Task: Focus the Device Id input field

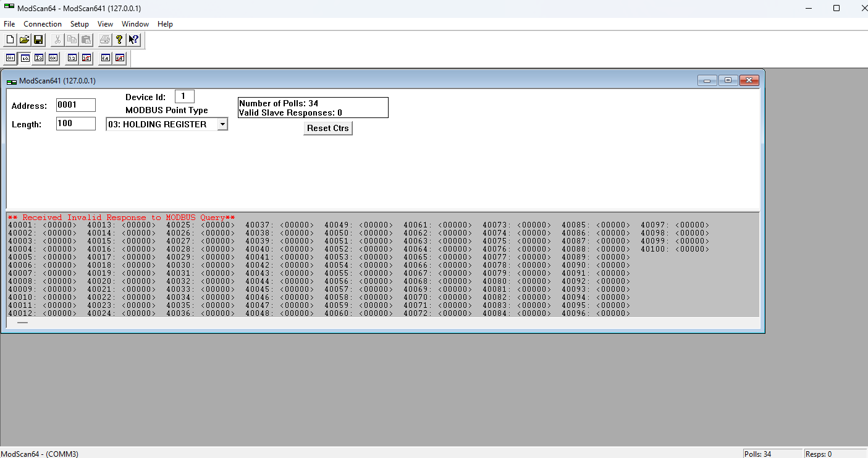Action: [x=185, y=96]
